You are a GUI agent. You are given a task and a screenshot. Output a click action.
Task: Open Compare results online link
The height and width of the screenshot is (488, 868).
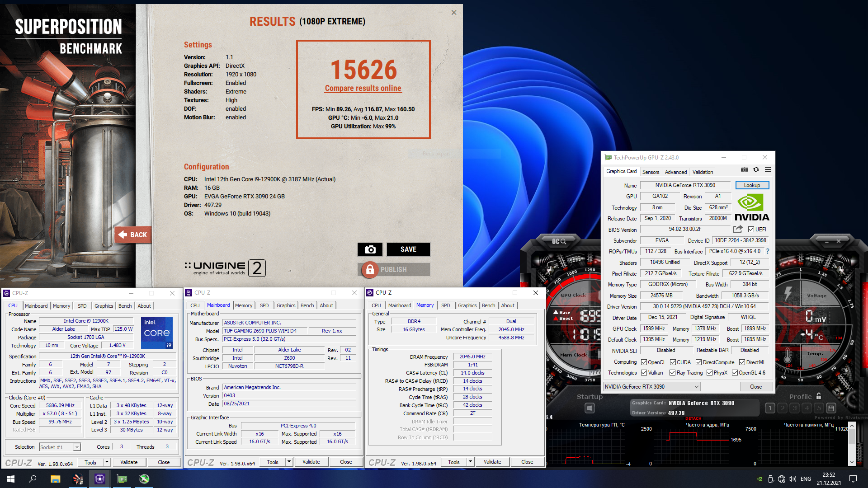tap(363, 88)
